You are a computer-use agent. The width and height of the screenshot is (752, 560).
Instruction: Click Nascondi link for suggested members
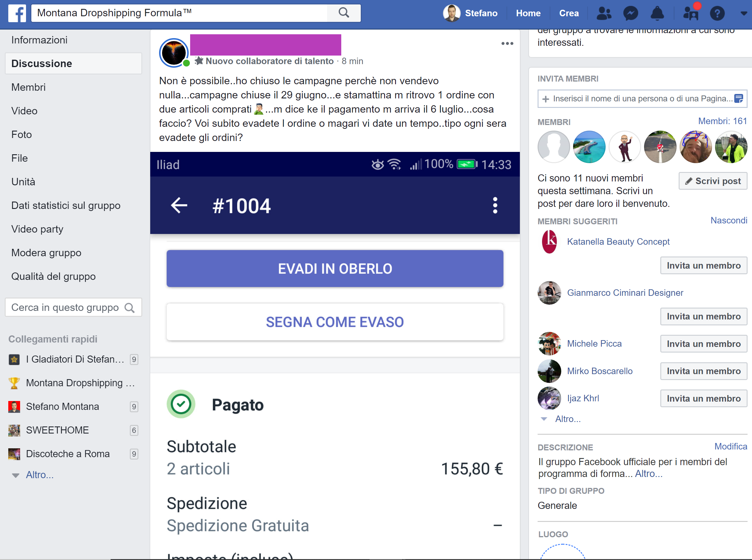click(x=729, y=220)
